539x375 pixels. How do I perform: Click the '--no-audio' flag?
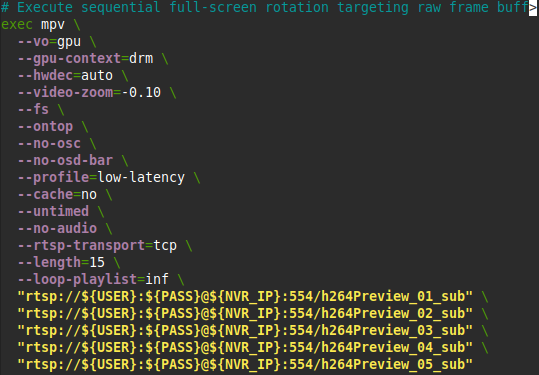57,229
